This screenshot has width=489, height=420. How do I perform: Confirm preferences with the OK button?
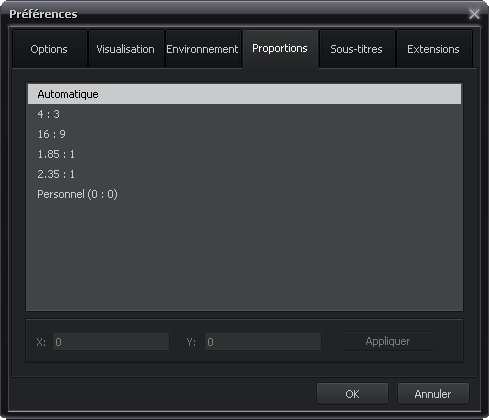(352, 394)
